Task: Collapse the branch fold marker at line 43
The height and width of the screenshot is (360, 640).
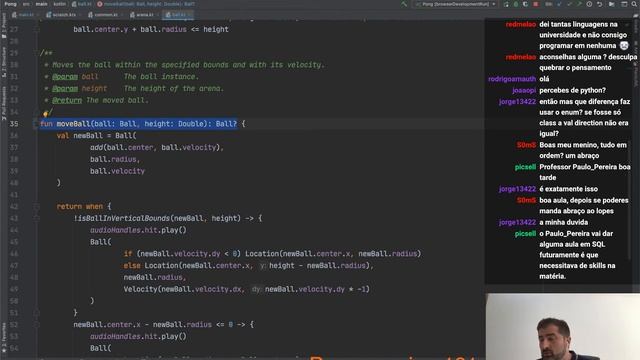Action: [36, 218]
